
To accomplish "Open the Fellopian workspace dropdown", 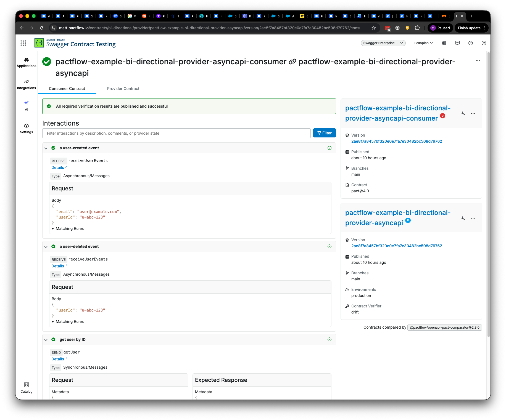I will tap(423, 43).
